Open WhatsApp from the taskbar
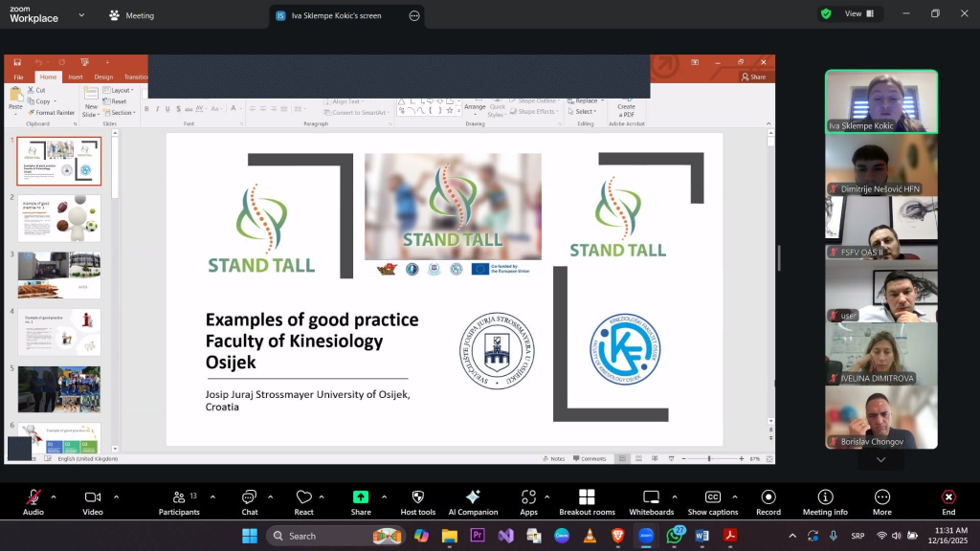 pyautogui.click(x=675, y=536)
